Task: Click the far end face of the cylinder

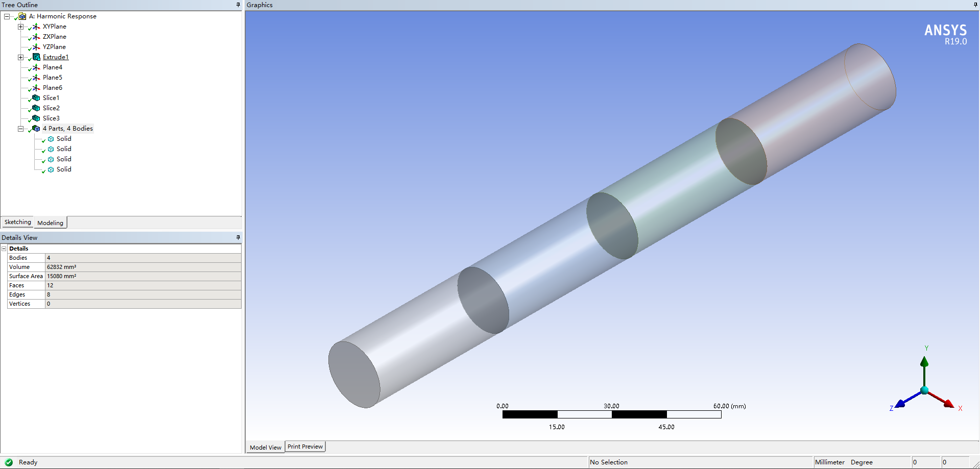Action: tap(870, 77)
